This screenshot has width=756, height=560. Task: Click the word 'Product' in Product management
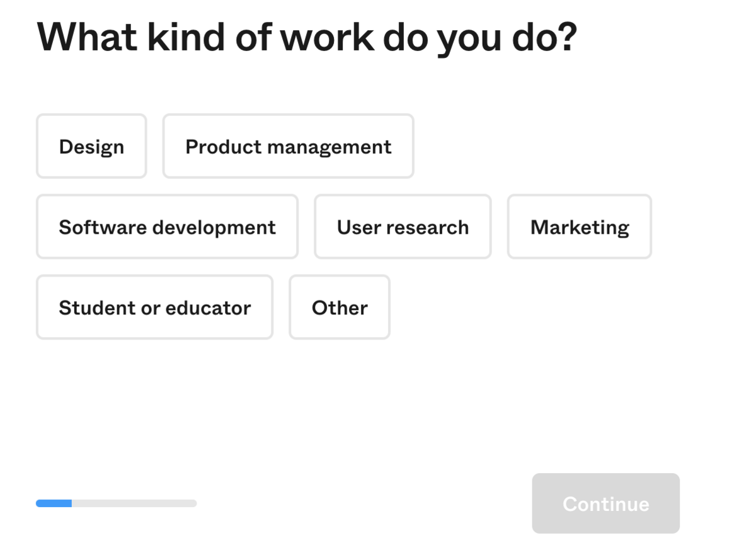pyautogui.click(x=224, y=147)
